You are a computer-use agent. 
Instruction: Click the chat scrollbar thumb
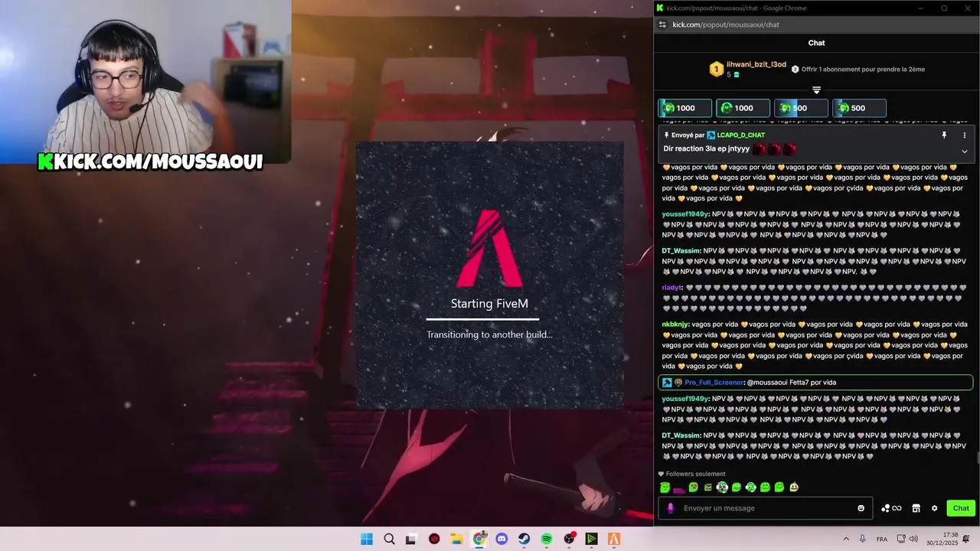click(x=977, y=458)
